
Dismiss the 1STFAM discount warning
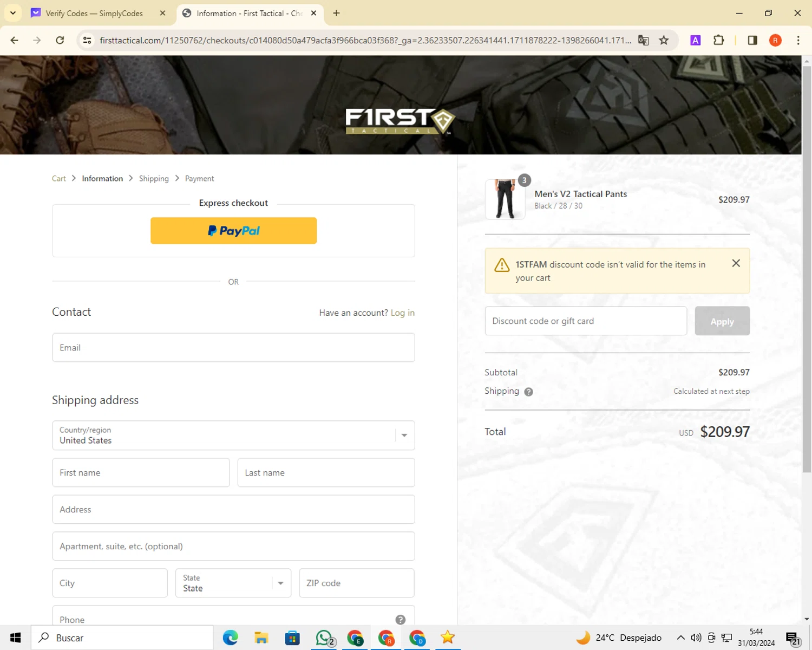click(x=736, y=263)
